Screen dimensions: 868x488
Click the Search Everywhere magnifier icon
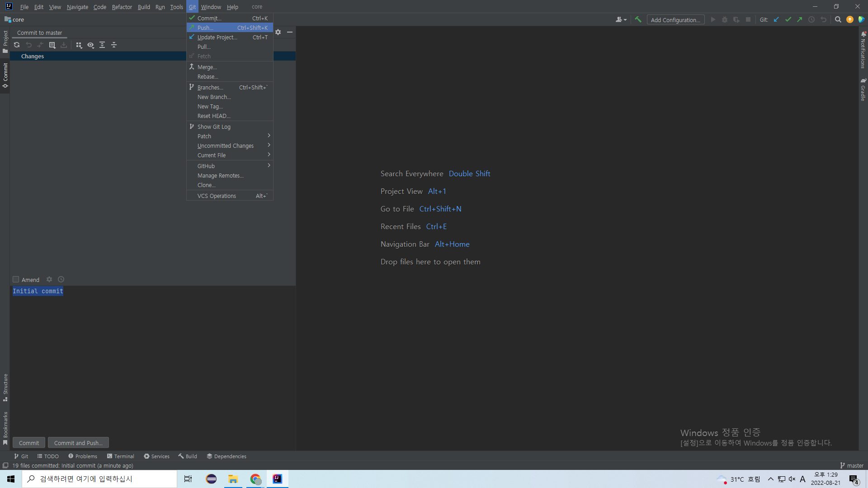tap(838, 19)
